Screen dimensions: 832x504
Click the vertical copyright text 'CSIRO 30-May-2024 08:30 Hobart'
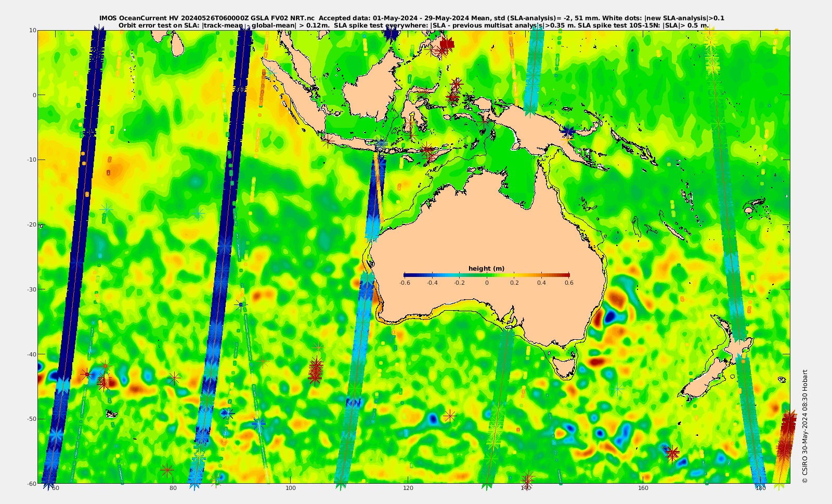(805, 426)
